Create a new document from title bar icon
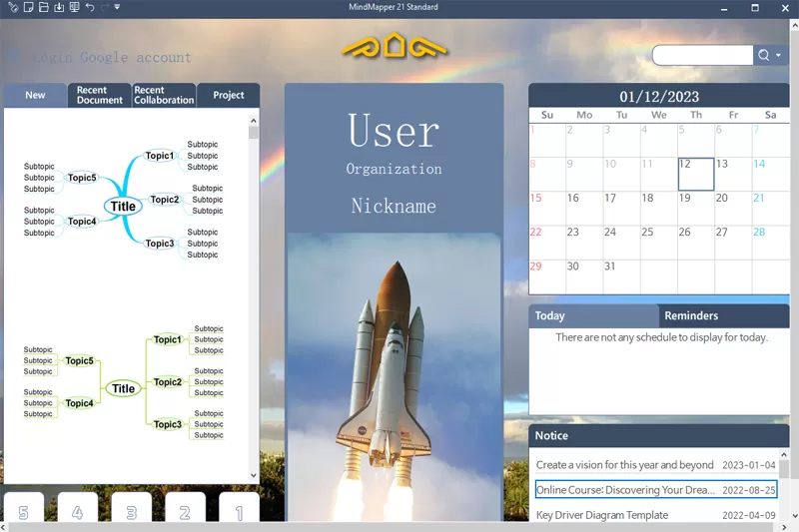 pyautogui.click(x=29, y=7)
